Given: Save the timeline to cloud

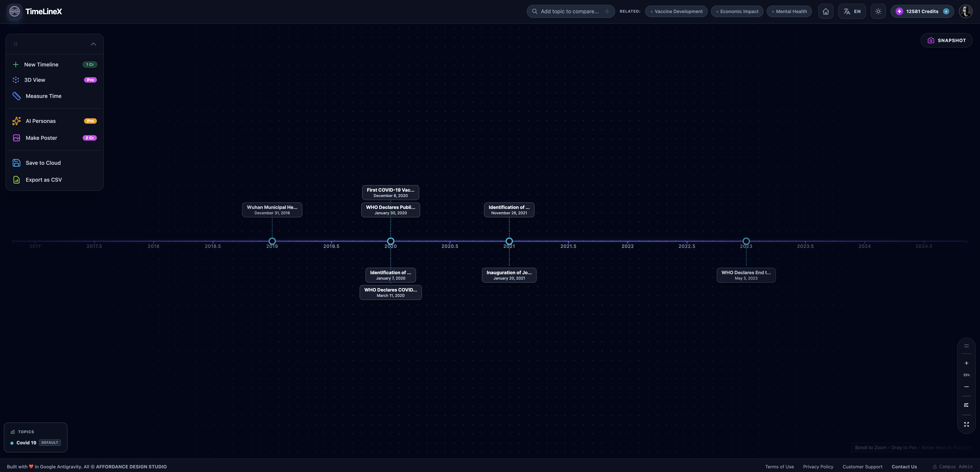Looking at the screenshot, I should point(43,163).
